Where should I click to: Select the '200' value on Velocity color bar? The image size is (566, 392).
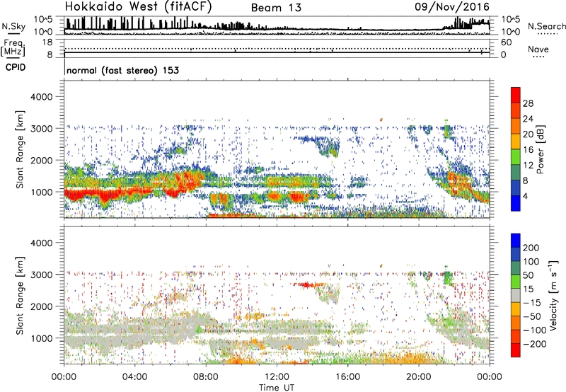tap(531, 248)
